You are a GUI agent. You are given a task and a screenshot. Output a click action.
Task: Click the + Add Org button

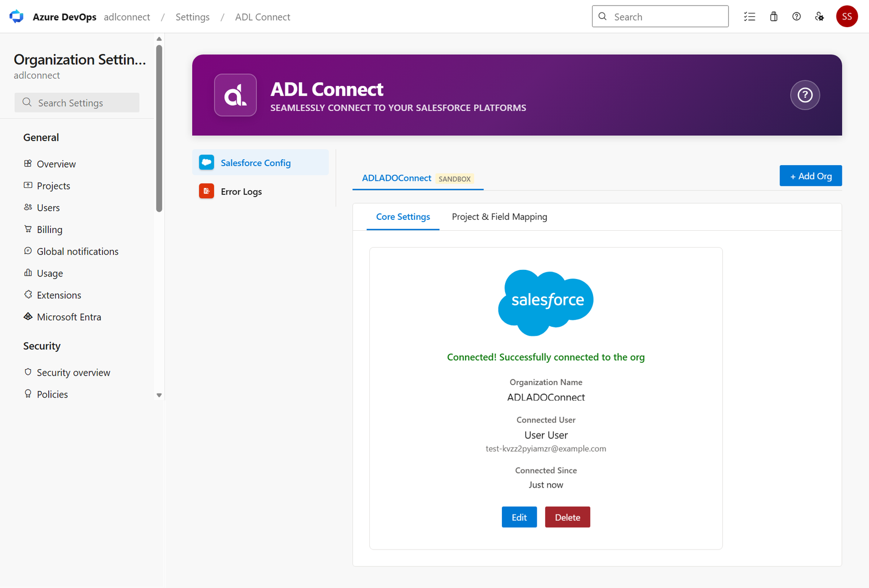click(811, 176)
